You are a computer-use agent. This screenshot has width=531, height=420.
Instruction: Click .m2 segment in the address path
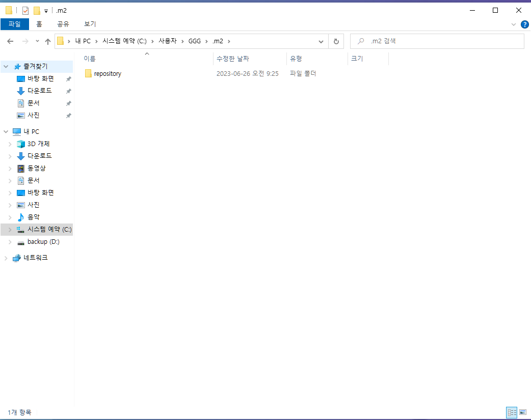click(x=218, y=41)
